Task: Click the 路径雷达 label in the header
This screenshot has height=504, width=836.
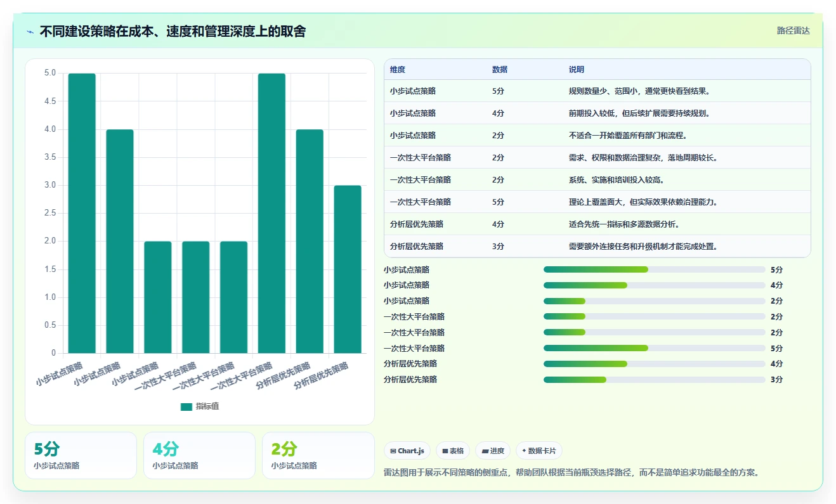Action: click(794, 30)
